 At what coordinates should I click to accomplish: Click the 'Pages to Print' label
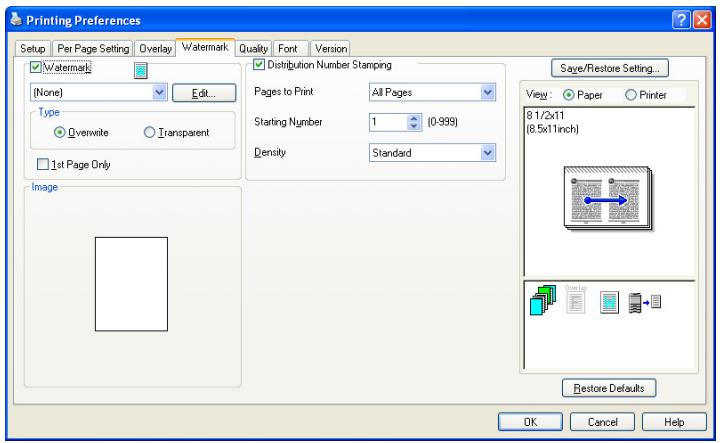(284, 91)
